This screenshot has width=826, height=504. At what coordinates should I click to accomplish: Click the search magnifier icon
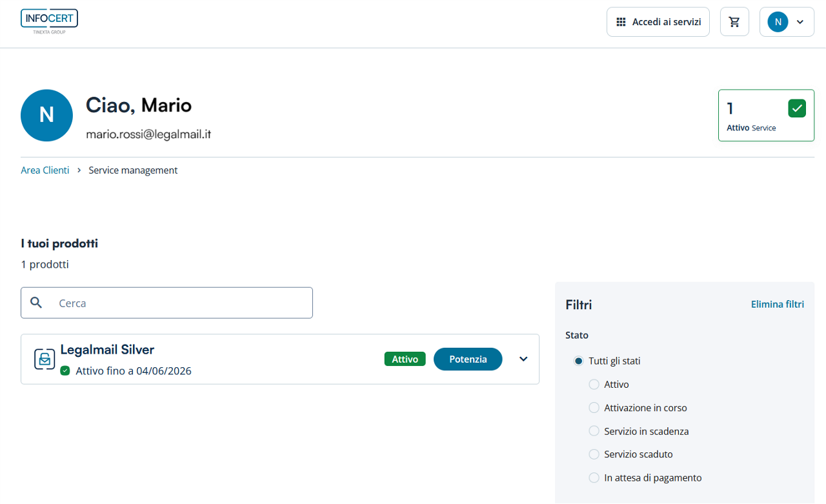(37, 303)
